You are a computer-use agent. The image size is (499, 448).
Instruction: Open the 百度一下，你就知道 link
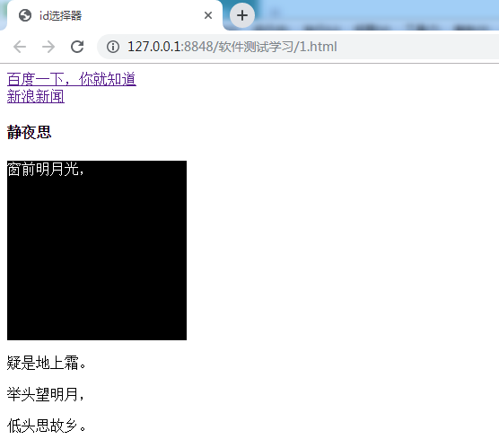(x=72, y=79)
